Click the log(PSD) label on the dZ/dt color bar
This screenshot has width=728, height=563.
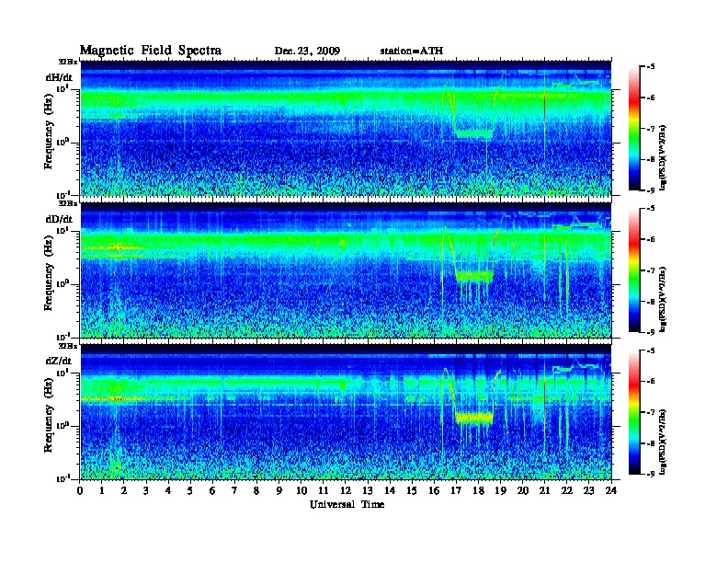tap(663, 442)
